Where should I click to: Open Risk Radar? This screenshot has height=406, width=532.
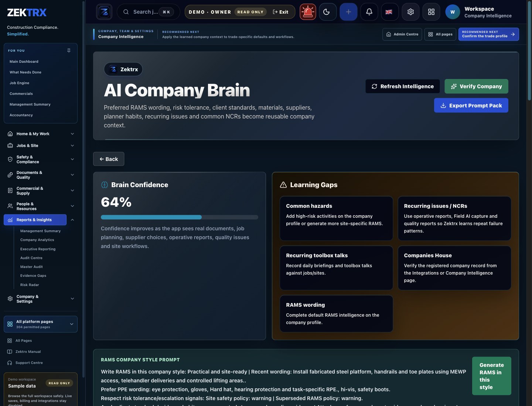click(x=30, y=285)
